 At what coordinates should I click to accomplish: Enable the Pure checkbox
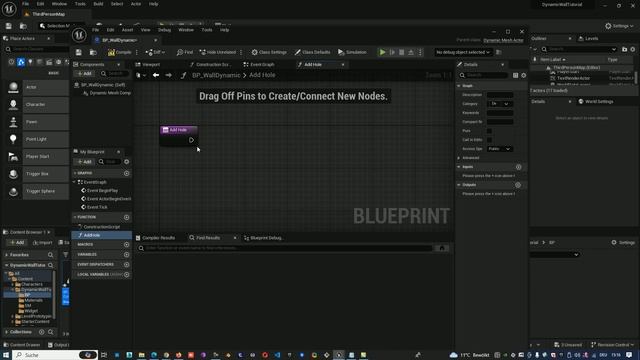click(489, 131)
